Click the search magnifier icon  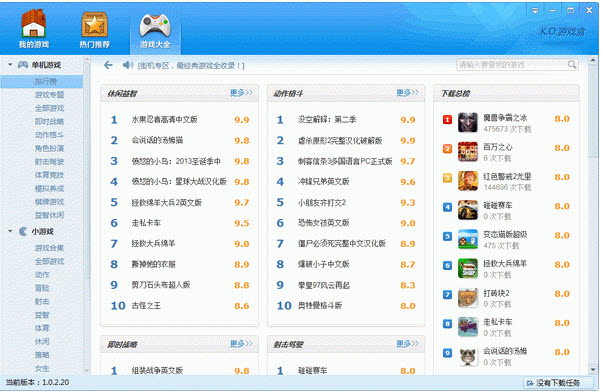[x=572, y=65]
